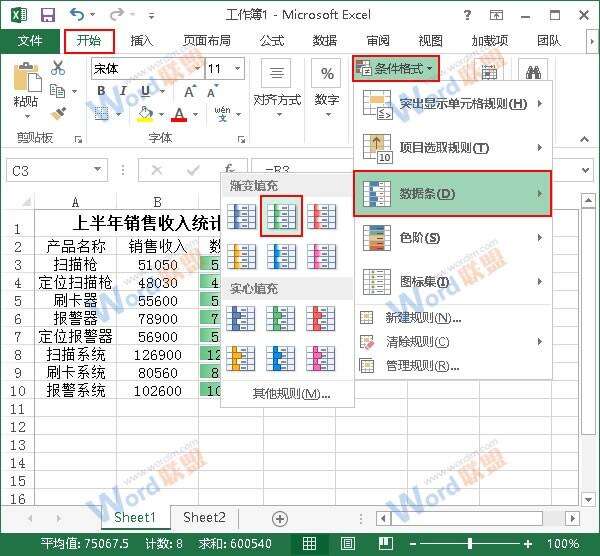Select orange gradient fill data bar
600x556 pixels.
coord(241,257)
